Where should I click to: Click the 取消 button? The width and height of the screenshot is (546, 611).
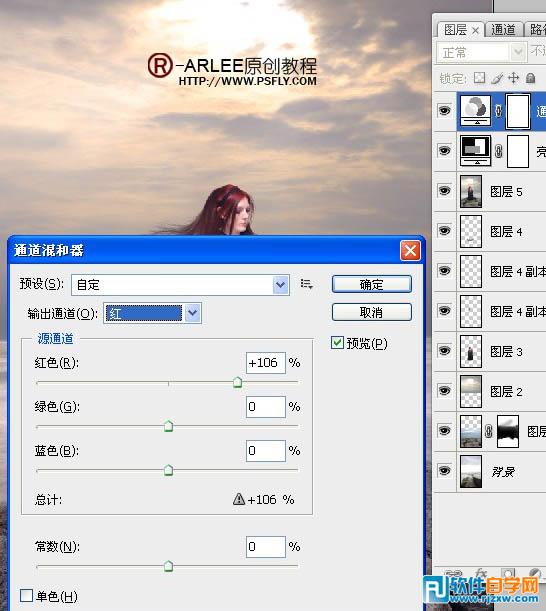pos(372,313)
